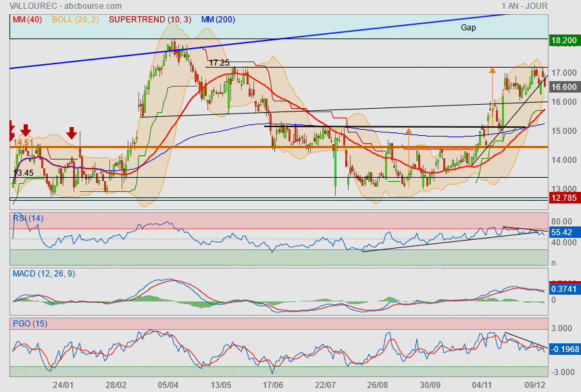Screen dimensions: 581x392
Task: Click the RSI (14) indicator label
Action: (28, 218)
